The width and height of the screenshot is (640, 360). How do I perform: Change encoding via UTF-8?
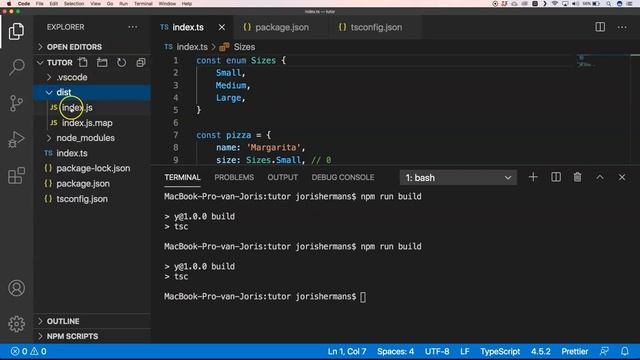[x=437, y=351]
